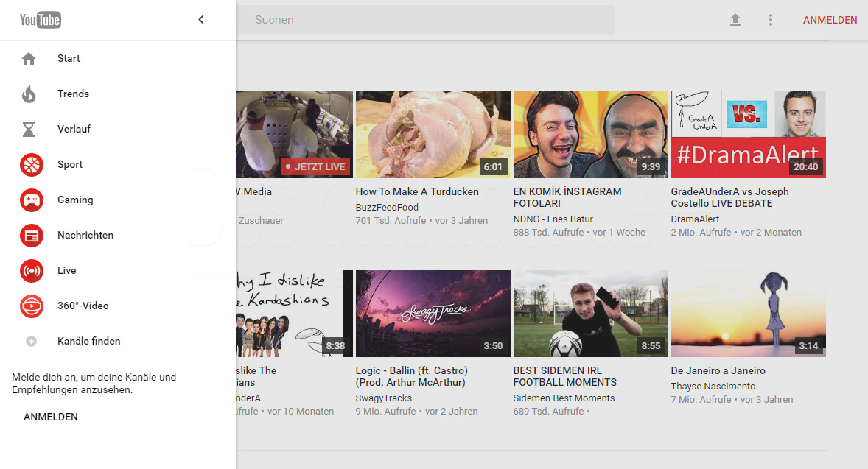Open the NDNG - Enes Batur channel
The height and width of the screenshot is (469, 868).
553,219
